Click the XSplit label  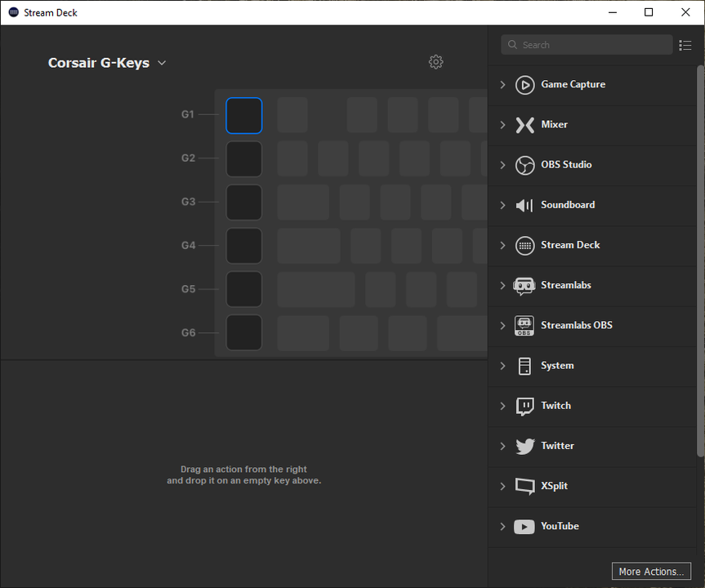[x=554, y=486]
